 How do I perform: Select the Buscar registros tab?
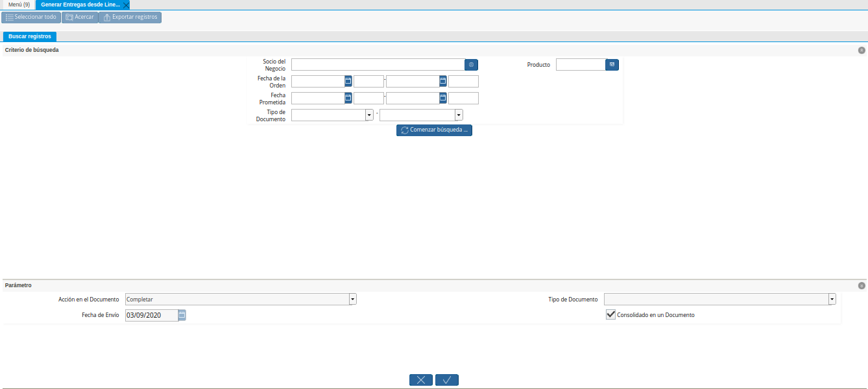pos(30,36)
